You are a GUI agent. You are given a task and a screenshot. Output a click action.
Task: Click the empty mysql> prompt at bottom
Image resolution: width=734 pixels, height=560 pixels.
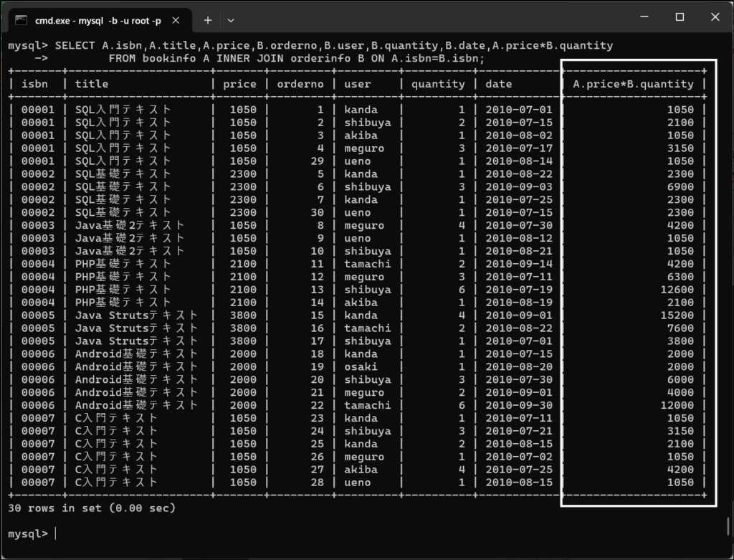click(54, 533)
